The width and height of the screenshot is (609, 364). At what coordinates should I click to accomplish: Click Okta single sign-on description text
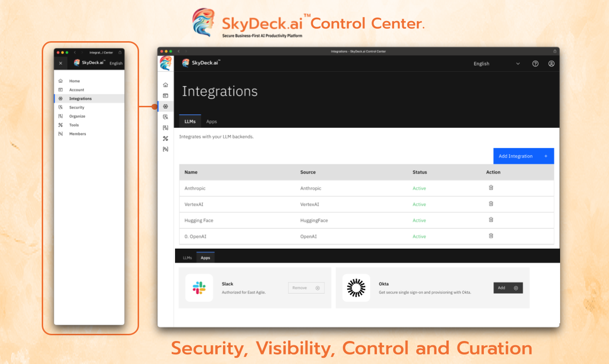coord(425,292)
